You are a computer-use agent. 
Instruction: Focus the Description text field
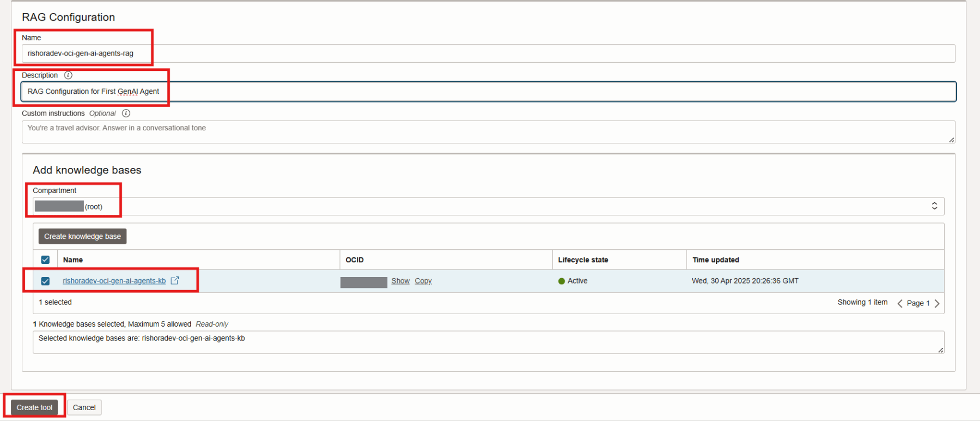click(x=488, y=92)
